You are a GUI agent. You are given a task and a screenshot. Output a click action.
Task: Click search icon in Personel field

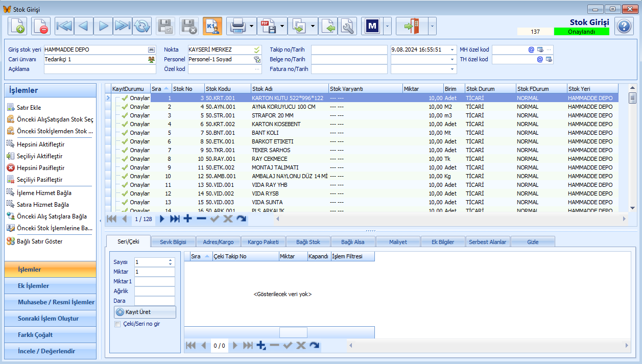tap(257, 59)
